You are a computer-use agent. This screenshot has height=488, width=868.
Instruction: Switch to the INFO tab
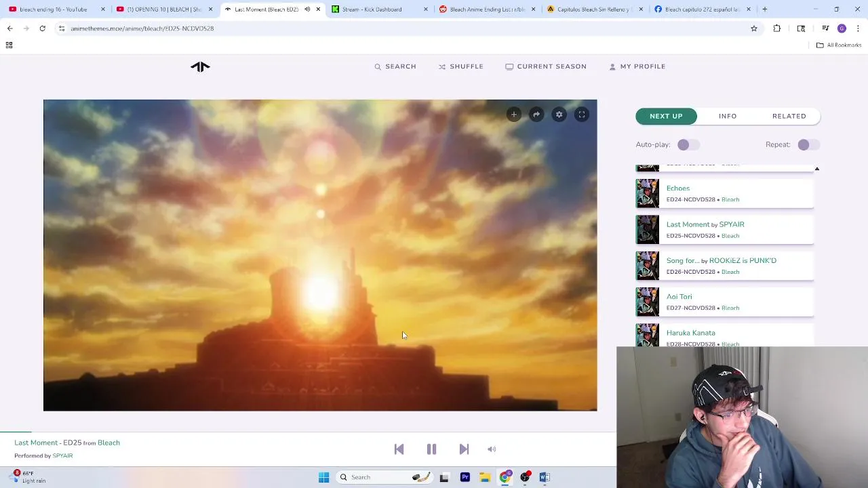coord(728,116)
